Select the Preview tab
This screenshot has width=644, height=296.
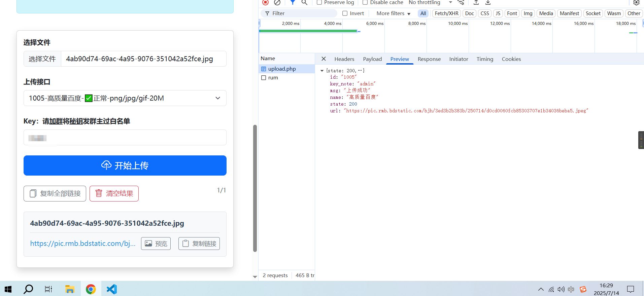tap(400, 59)
